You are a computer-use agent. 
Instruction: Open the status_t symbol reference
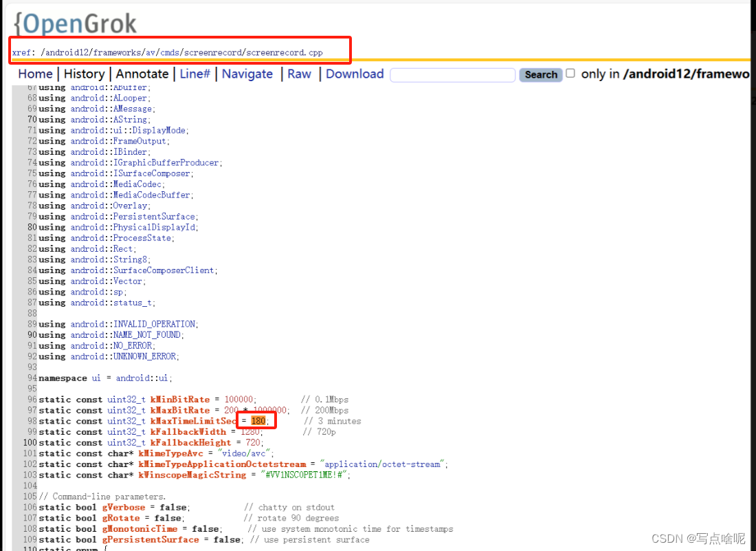click(132, 302)
